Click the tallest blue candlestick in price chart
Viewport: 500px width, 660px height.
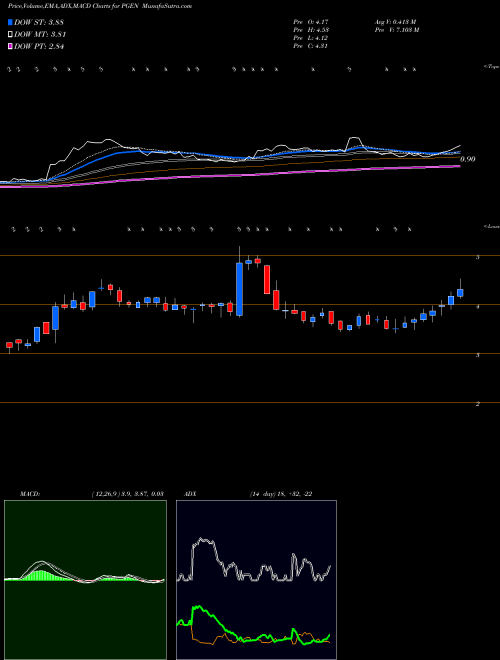click(x=239, y=289)
